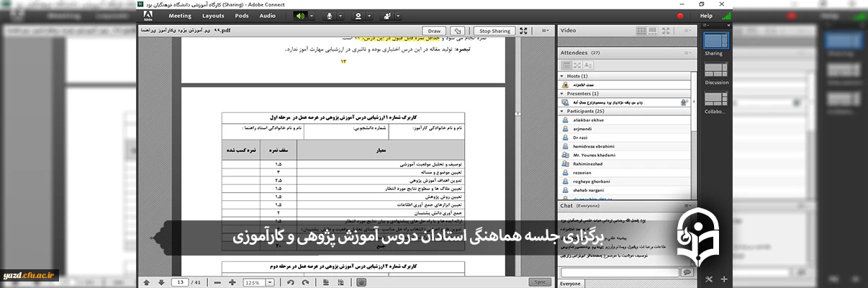Rotate the document counterclockwise

click(x=290, y=282)
